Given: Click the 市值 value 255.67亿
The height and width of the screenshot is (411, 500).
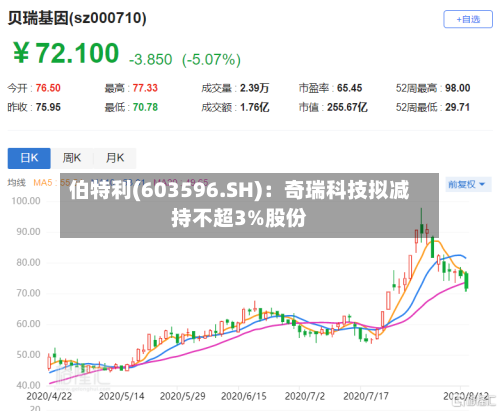Looking at the screenshot, I should (347, 107).
